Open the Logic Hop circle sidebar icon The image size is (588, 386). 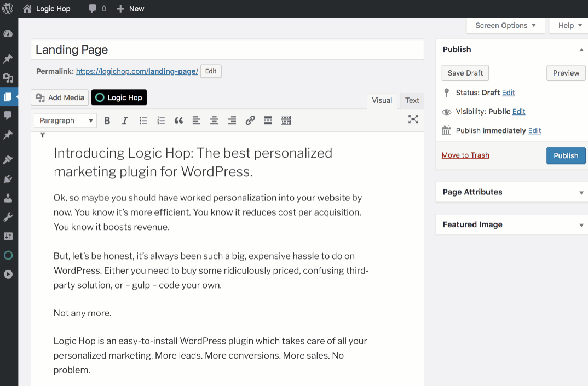(8, 256)
